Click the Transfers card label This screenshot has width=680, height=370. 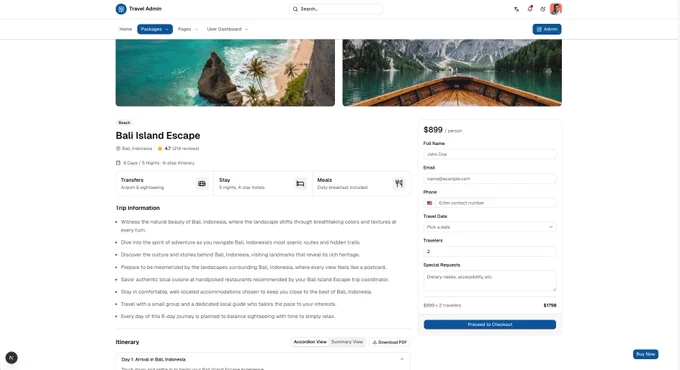[132, 180]
